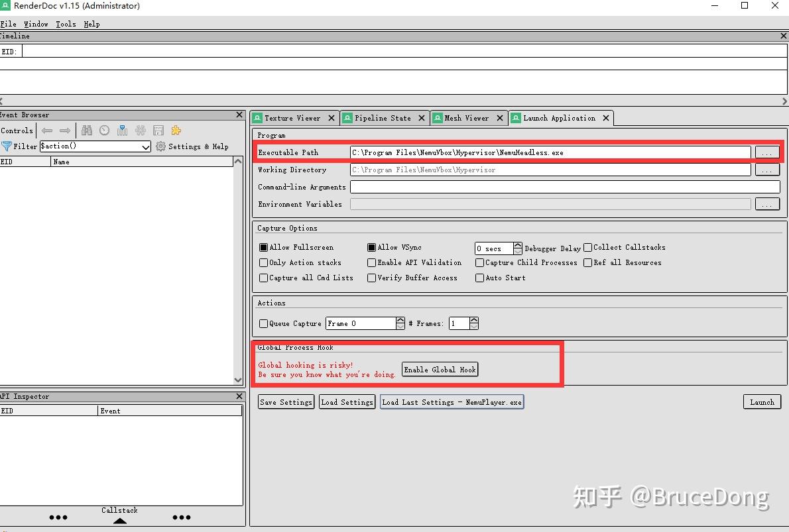This screenshot has width=789, height=532.
Task: Click Enable Global Hook button
Action: [440, 370]
